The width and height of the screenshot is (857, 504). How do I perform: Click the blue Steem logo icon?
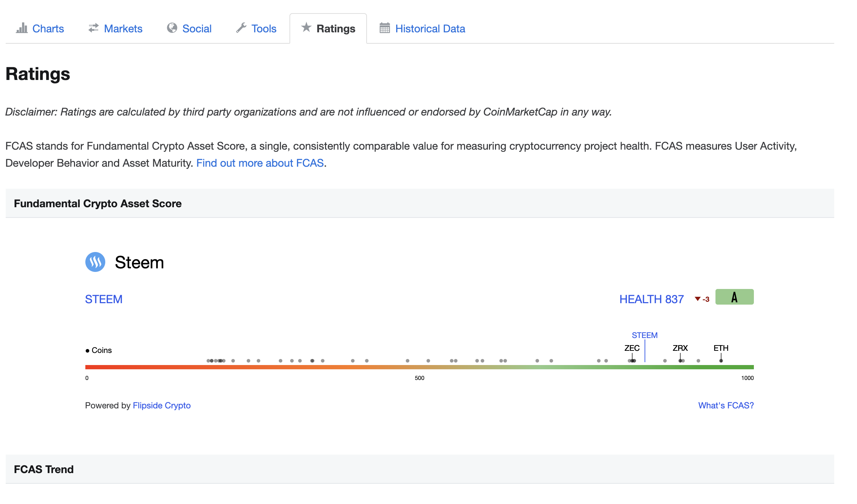click(x=95, y=262)
